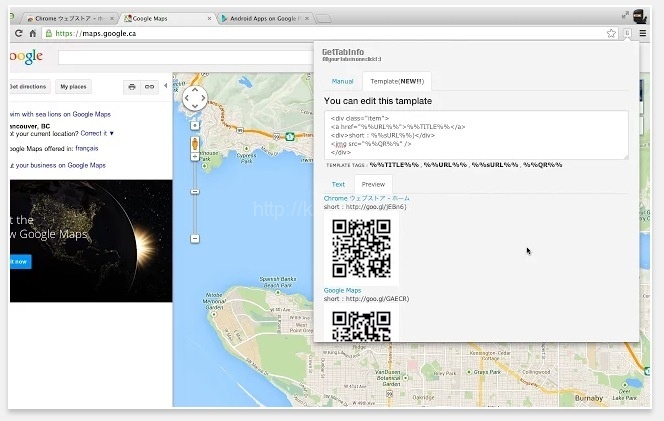Viewport: 664px width, 421px height.
Task: Reload the page with the refresh icon
Action: point(18,33)
